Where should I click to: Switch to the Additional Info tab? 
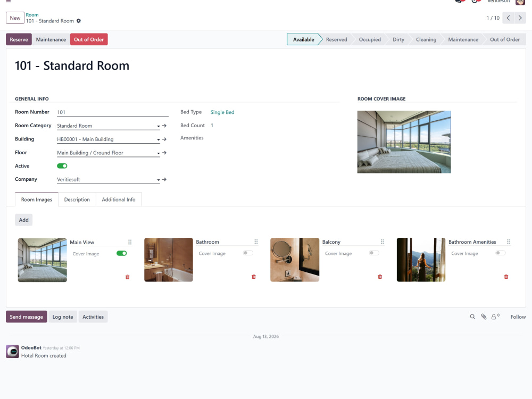(x=119, y=199)
